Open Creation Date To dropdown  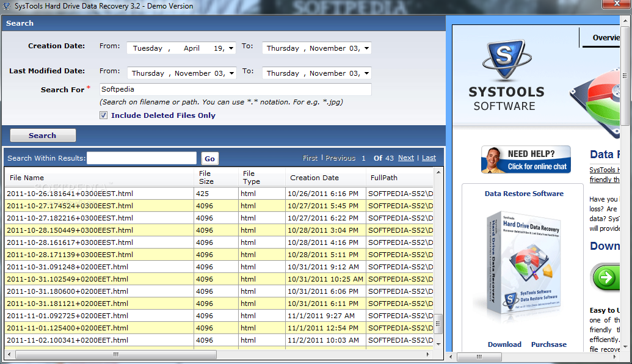click(366, 48)
